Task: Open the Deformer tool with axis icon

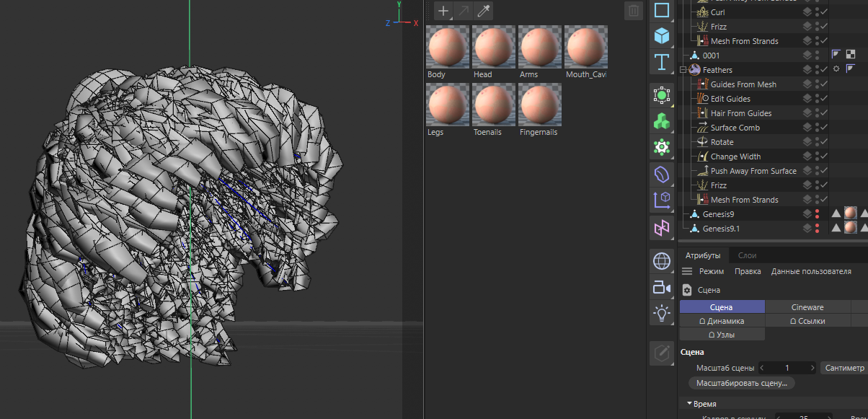Action: [x=661, y=200]
